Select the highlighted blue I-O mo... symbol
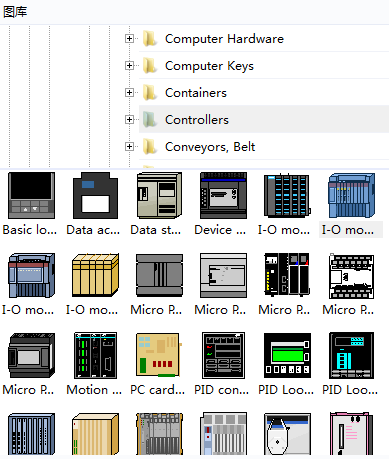The width and height of the screenshot is (389, 459). point(351,195)
